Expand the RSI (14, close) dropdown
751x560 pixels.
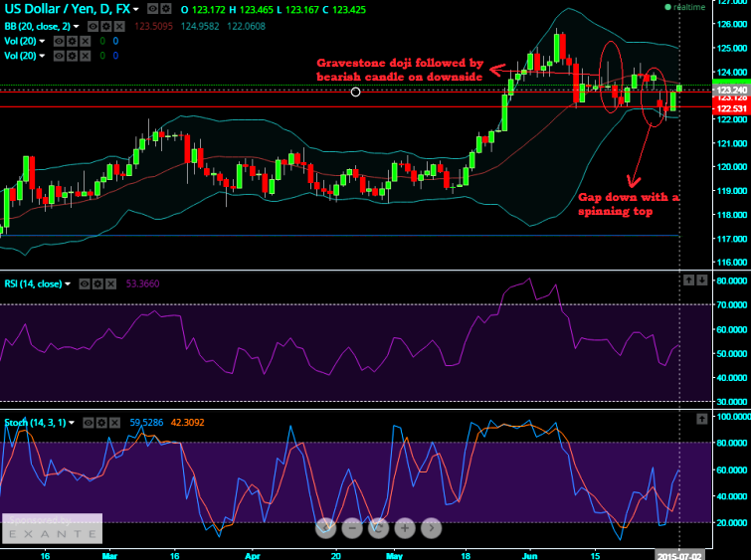tap(68, 284)
